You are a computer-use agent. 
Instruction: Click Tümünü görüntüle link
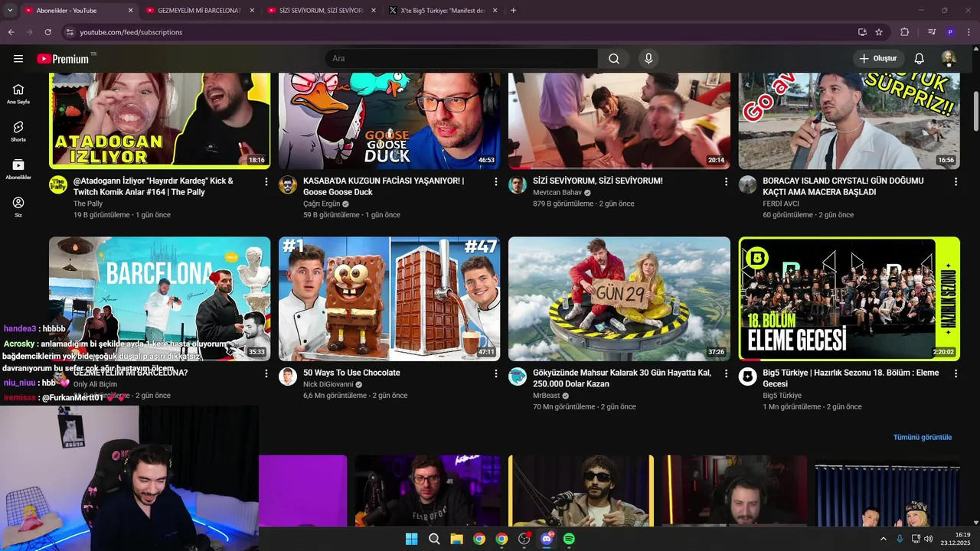pos(923,437)
